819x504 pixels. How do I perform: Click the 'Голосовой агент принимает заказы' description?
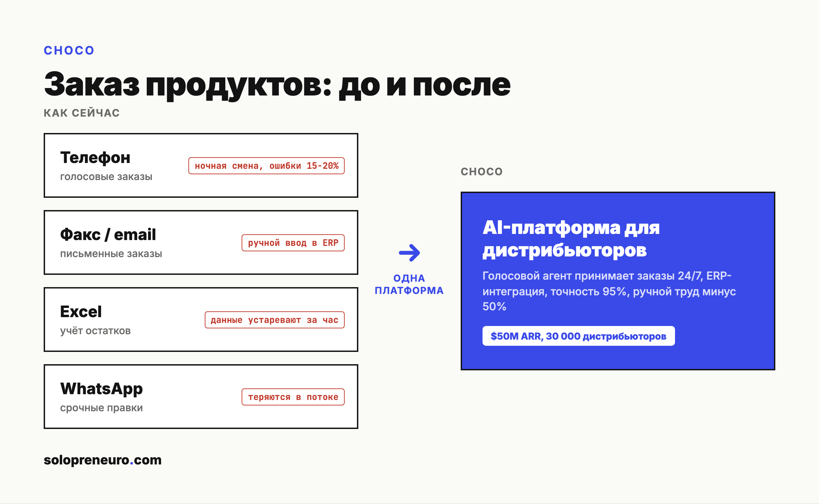tap(609, 291)
